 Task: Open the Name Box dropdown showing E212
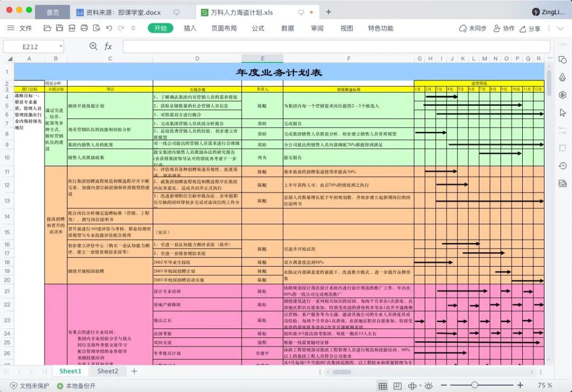tap(60, 47)
